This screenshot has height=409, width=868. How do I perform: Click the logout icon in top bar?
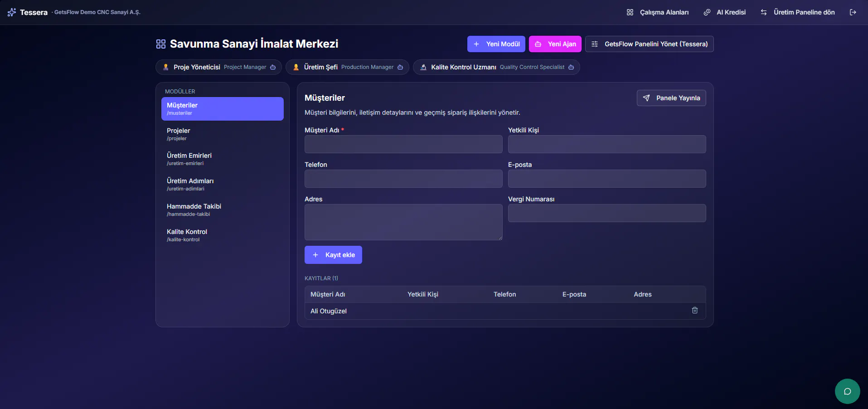(853, 12)
